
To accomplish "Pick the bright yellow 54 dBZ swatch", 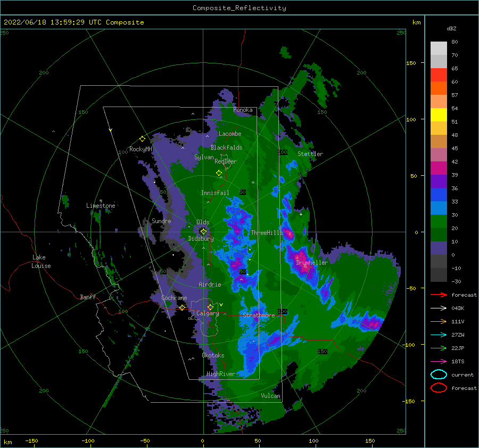I will [x=439, y=115].
